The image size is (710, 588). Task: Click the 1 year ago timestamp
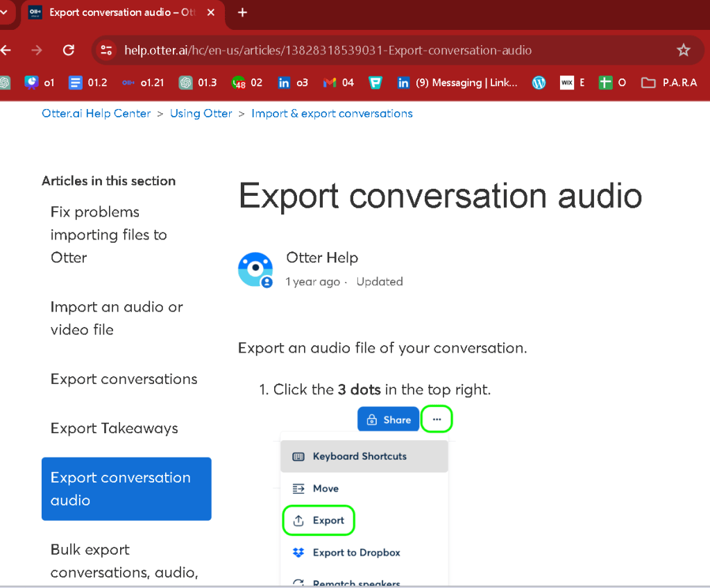pyautogui.click(x=312, y=282)
